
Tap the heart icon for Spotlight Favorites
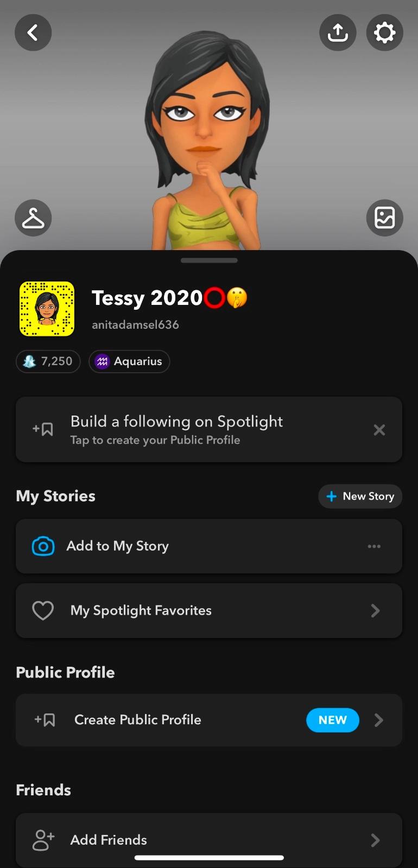click(x=43, y=611)
